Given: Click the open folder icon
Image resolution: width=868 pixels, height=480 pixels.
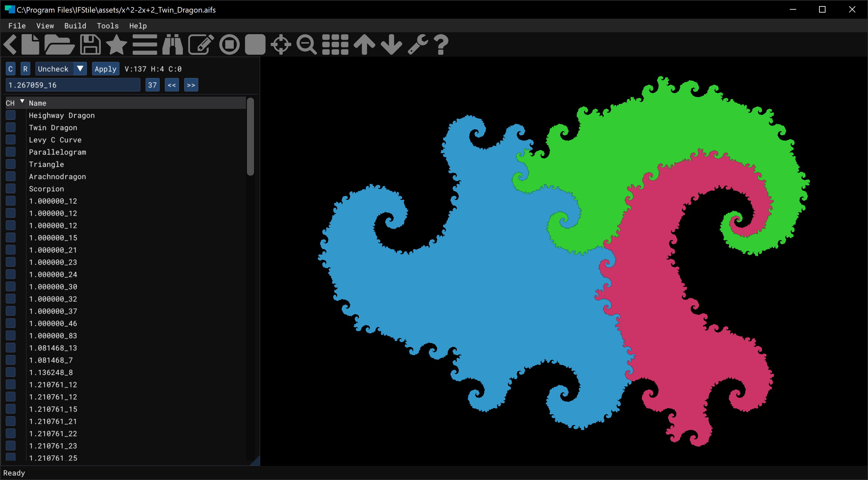Looking at the screenshot, I should (x=59, y=44).
